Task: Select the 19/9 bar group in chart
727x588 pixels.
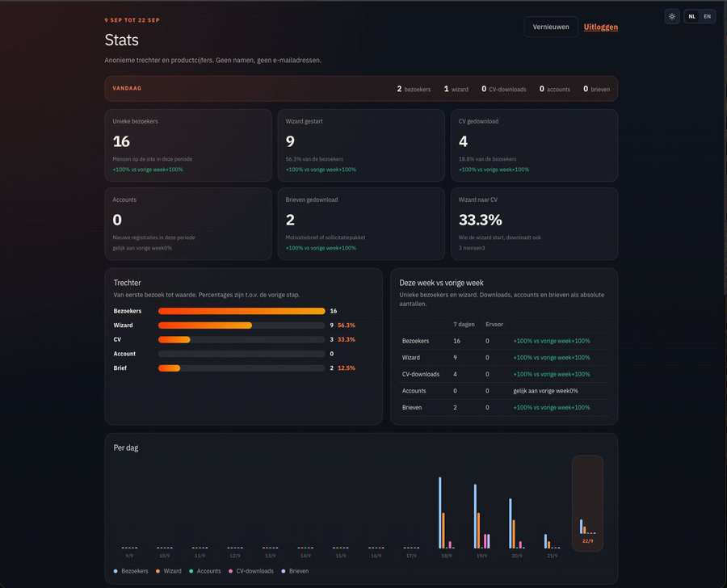Action: [x=481, y=516]
